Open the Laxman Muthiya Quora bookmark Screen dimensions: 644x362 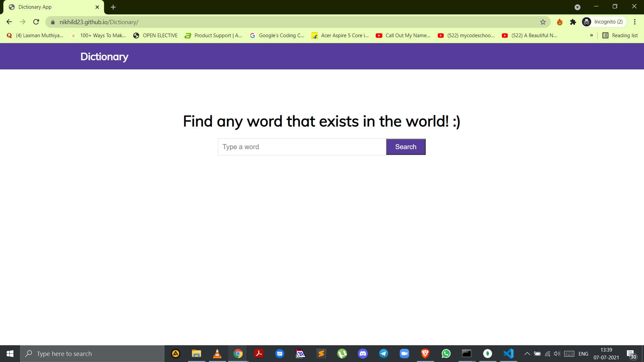(35, 36)
